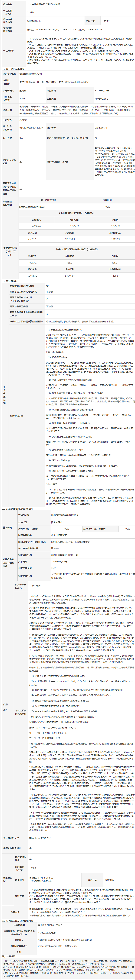This screenshot has width=135, height=980.
Task: Click the enterprise type 有限责任公司
Action: 101,98
